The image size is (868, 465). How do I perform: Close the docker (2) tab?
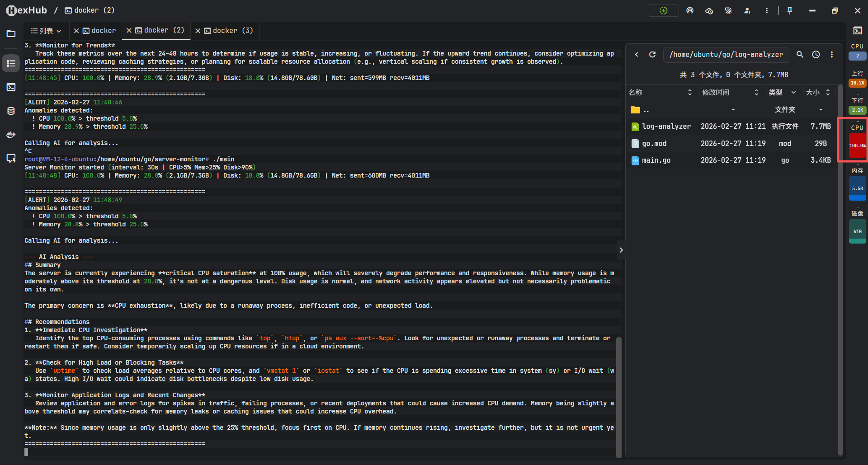[129, 30]
